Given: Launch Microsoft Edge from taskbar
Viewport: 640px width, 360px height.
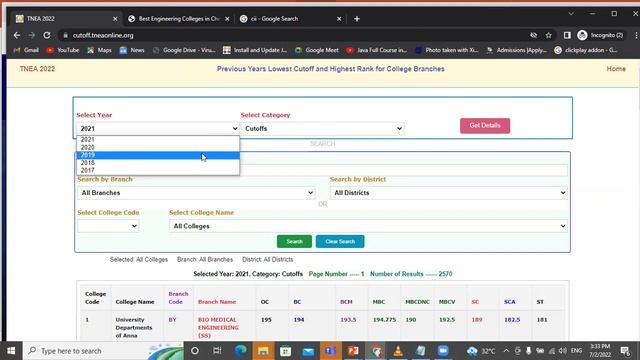Looking at the screenshot, I should click(240, 351).
